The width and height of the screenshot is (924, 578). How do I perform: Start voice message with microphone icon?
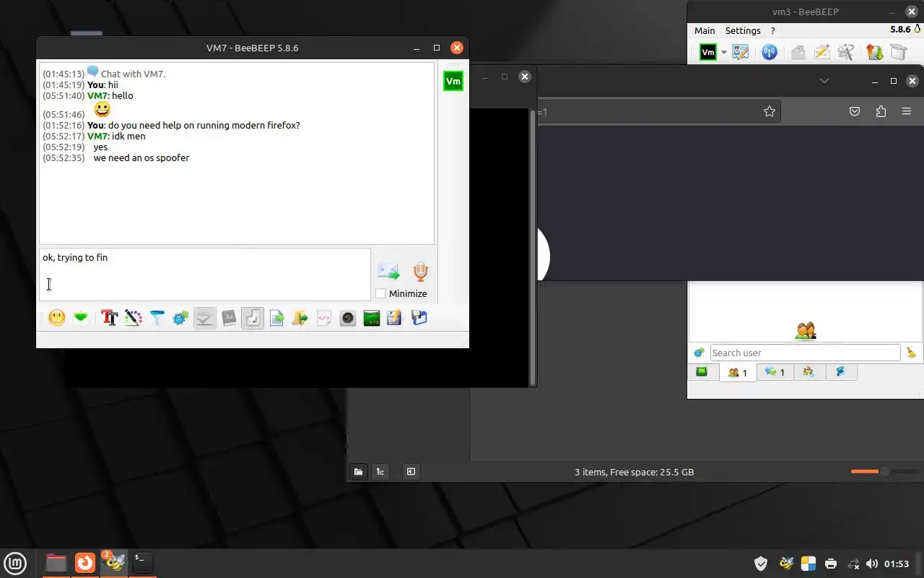(421, 272)
